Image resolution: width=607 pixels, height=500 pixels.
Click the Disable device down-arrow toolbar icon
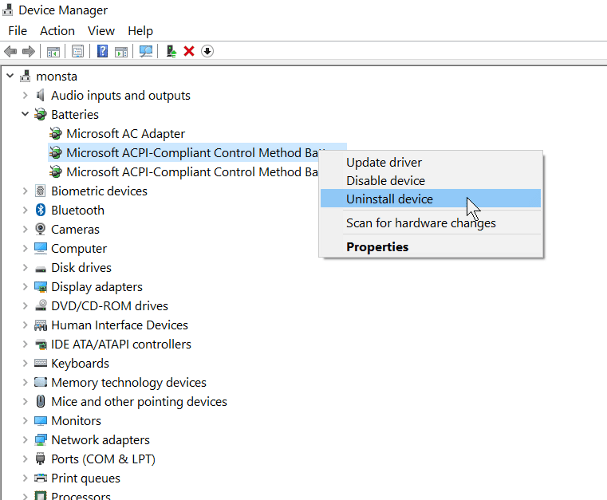pyautogui.click(x=207, y=51)
